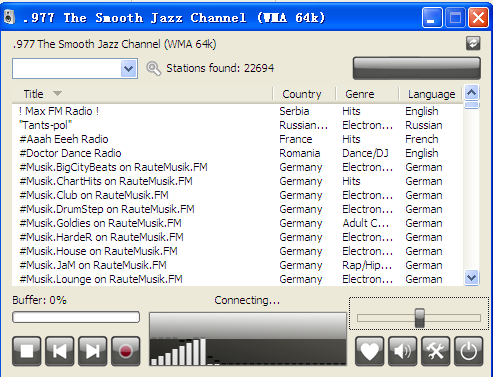Click the Buffer: 0% label

(x=39, y=300)
